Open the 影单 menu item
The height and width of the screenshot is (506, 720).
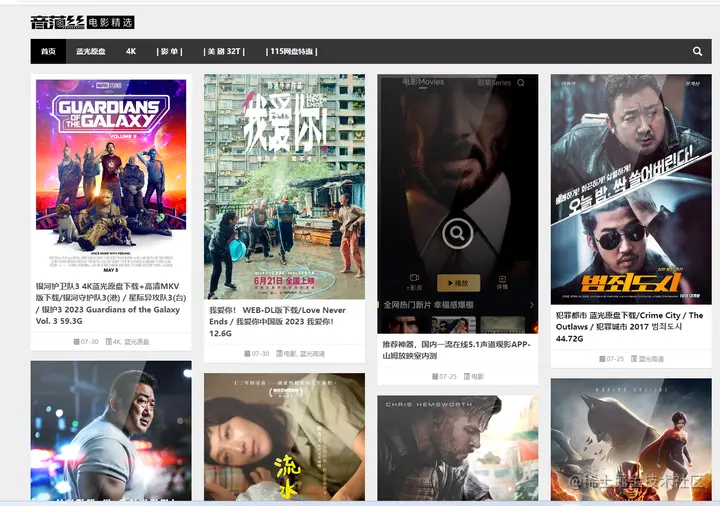(169, 51)
